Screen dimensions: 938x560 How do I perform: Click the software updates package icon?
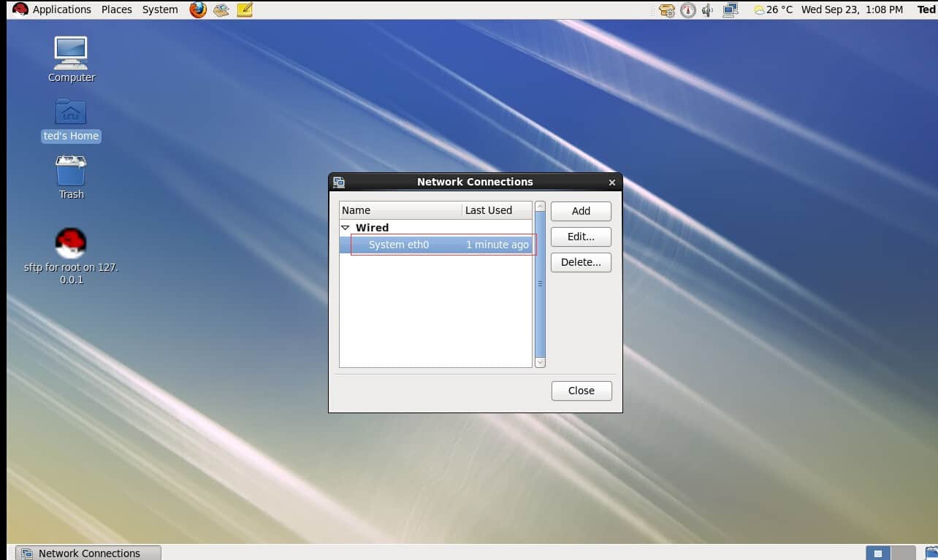[666, 10]
